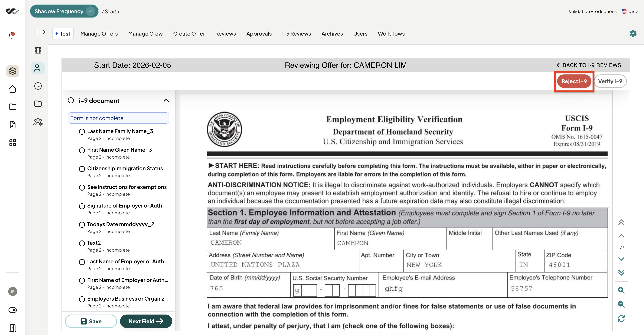Open the Manage Offers tab

click(x=99, y=33)
